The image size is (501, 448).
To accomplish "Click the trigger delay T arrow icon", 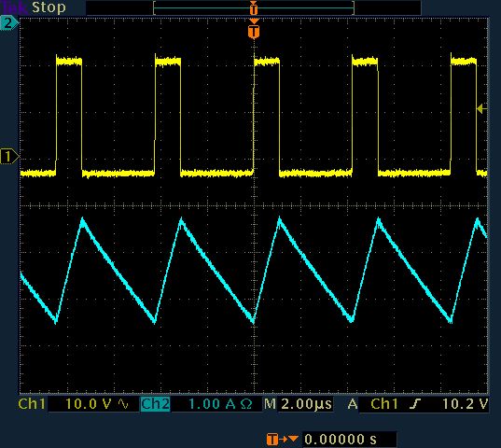I will tap(283, 440).
